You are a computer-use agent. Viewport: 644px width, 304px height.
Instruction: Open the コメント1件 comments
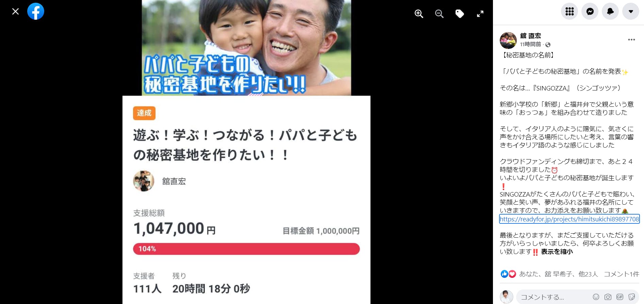[x=621, y=274]
